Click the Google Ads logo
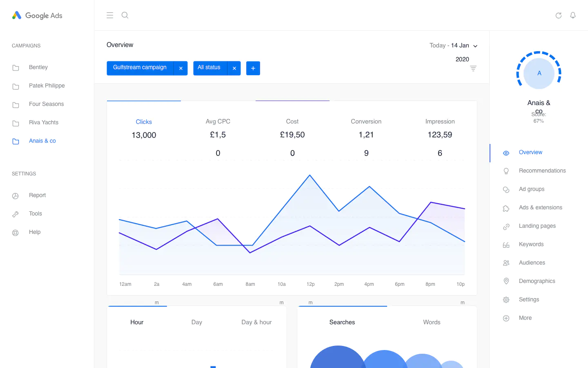 (x=37, y=16)
